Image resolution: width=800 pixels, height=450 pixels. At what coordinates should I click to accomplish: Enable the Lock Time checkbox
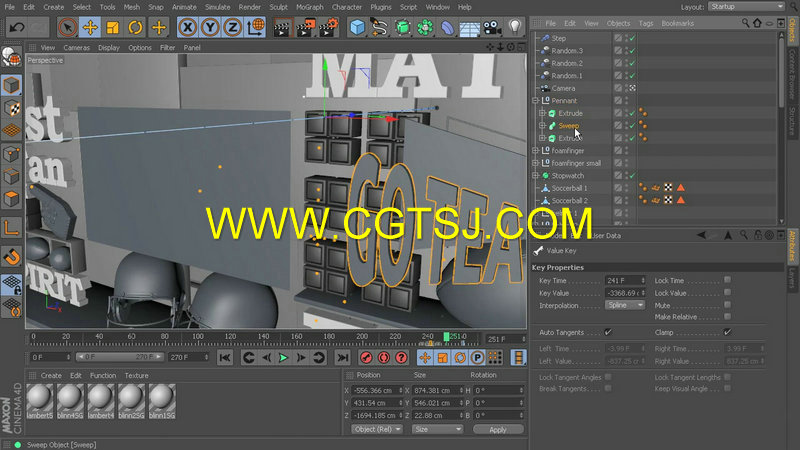(728, 280)
